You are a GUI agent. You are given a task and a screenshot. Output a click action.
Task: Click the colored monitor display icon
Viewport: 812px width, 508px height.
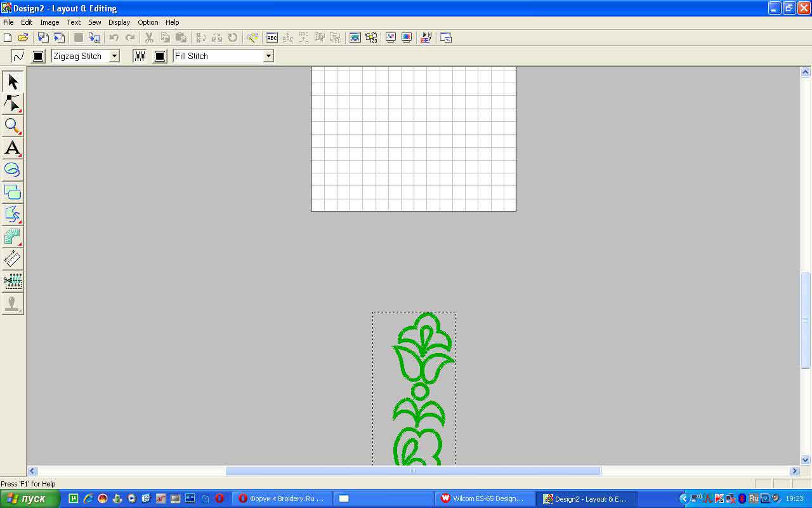[407, 38]
